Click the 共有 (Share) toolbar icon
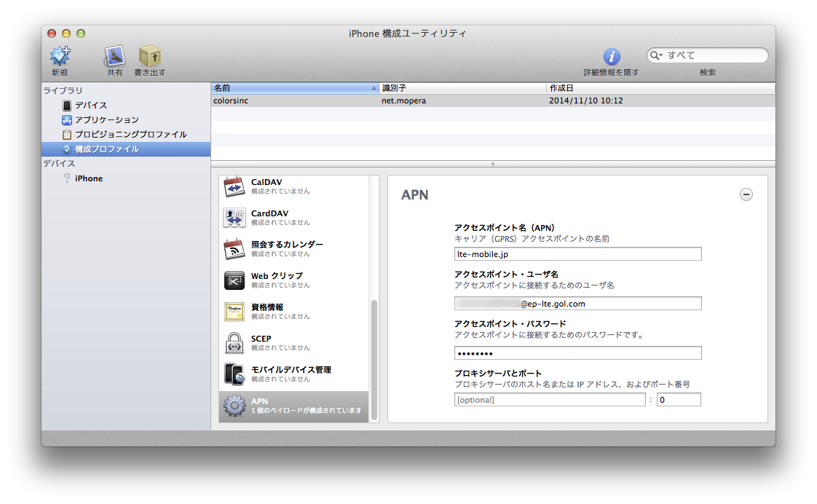817x504 pixels. coord(114,56)
